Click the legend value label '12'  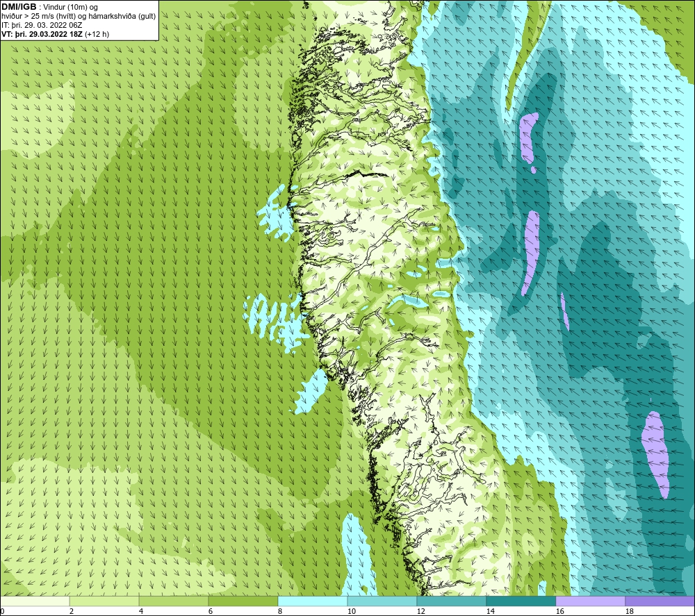[420, 612]
